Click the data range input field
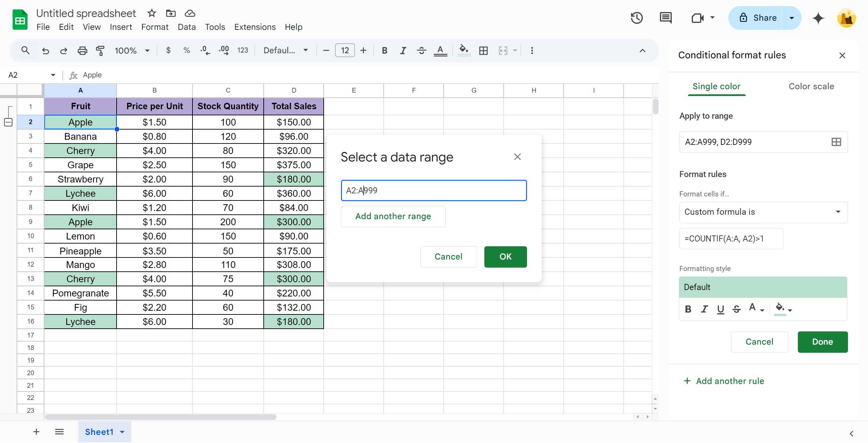 click(433, 190)
